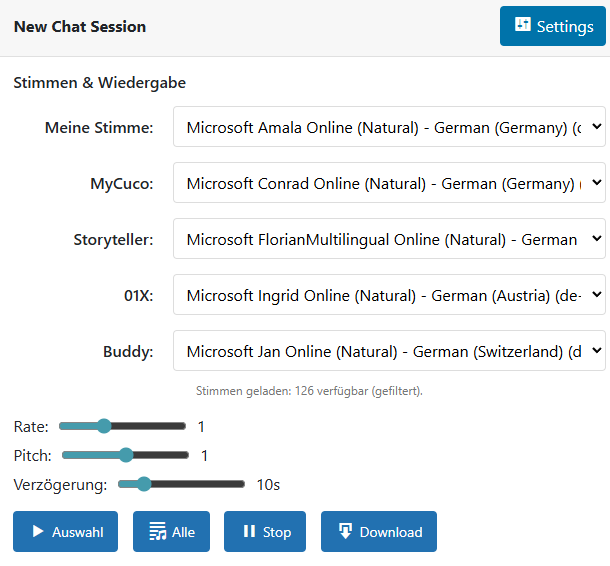Click the pause bars icon on Stop
The image size is (610, 566).
(249, 531)
